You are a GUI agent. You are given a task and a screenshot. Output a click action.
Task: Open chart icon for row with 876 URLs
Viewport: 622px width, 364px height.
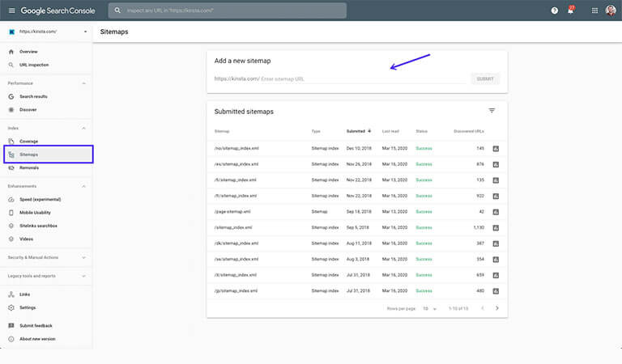click(x=496, y=164)
